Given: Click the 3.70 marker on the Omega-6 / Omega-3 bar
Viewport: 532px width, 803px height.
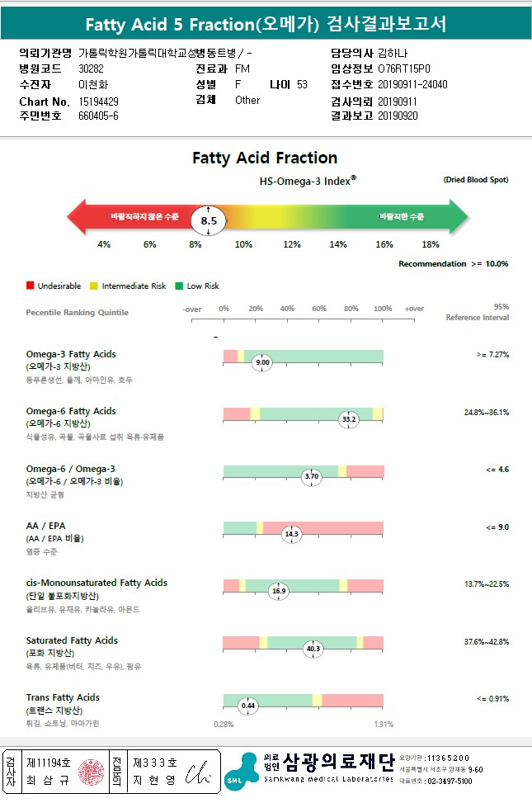Looking at the screenshot, I should pos(311,476).
